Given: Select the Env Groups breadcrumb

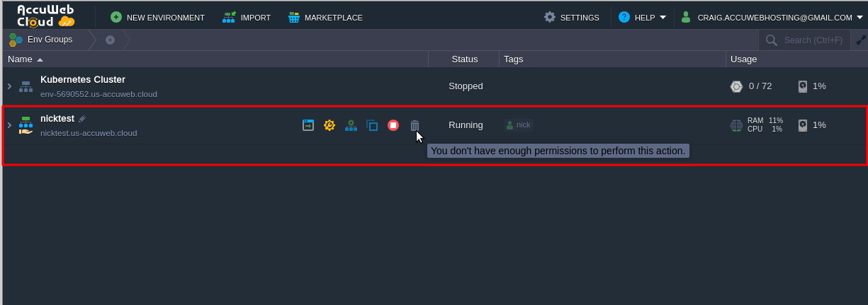Looking at the screenshot, I should [43, 40].
